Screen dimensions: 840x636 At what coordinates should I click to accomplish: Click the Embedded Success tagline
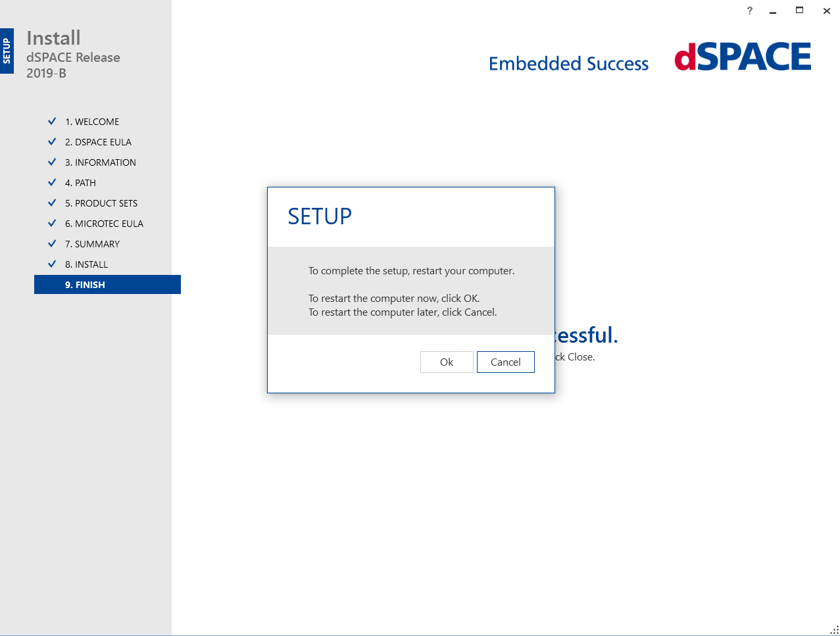tap(568, 63)
